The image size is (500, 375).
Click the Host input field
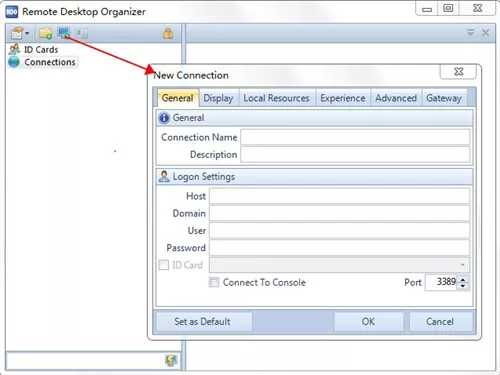tap(339, 196)
